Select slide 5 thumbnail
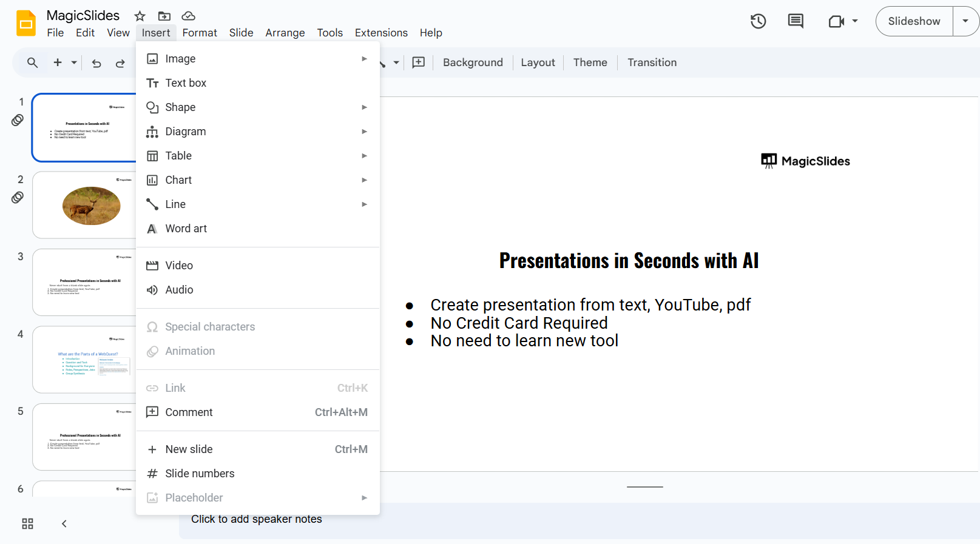The height and width of the screenshot is (544, 980). click(84, 437)
